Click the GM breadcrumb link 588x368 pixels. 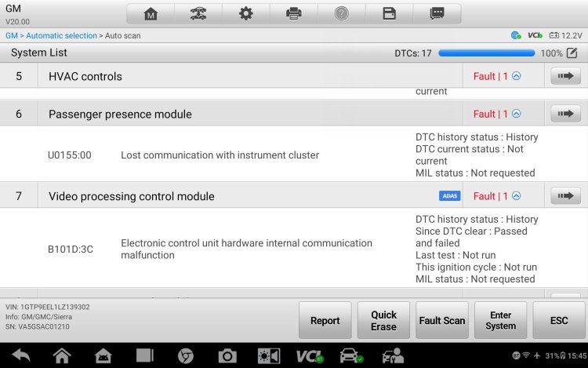[x=11, y=35]
